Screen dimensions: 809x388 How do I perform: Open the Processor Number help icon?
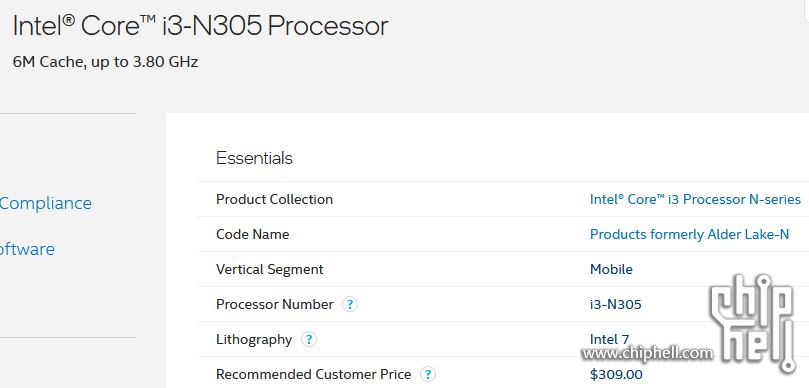pos(350,304)
